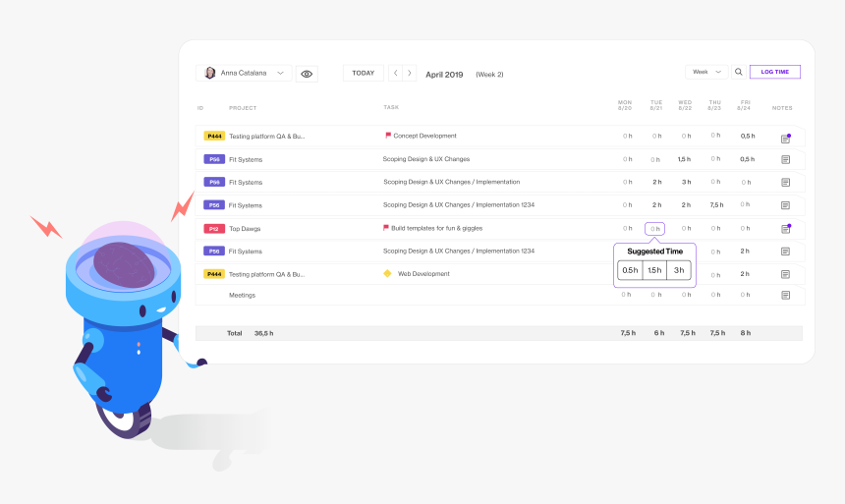Click the Top Dawgs project name
Image resolution: width=845 pixels, height=504 pixels.
tap(245, 229)
